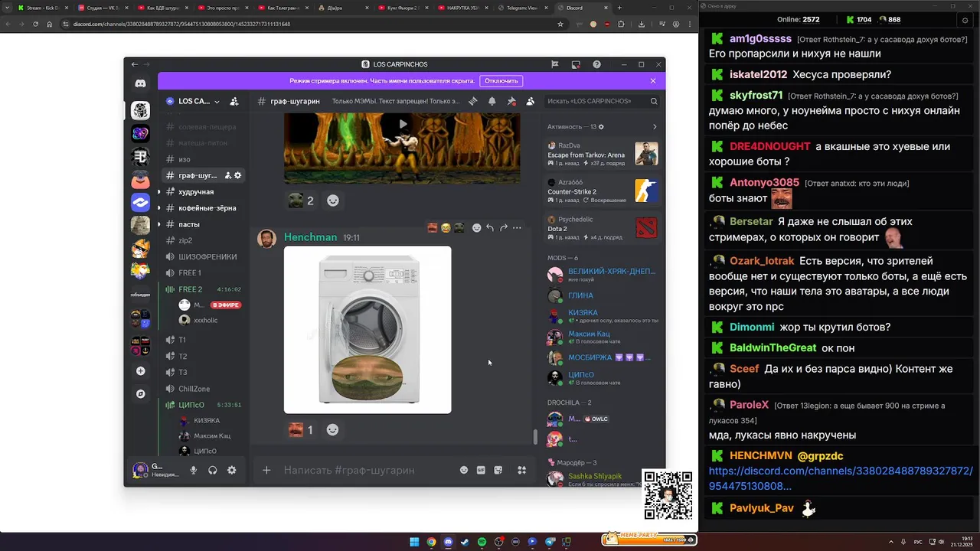Expand threads arrow of худручная channel

pyautogui.click(x=159, y=192)
